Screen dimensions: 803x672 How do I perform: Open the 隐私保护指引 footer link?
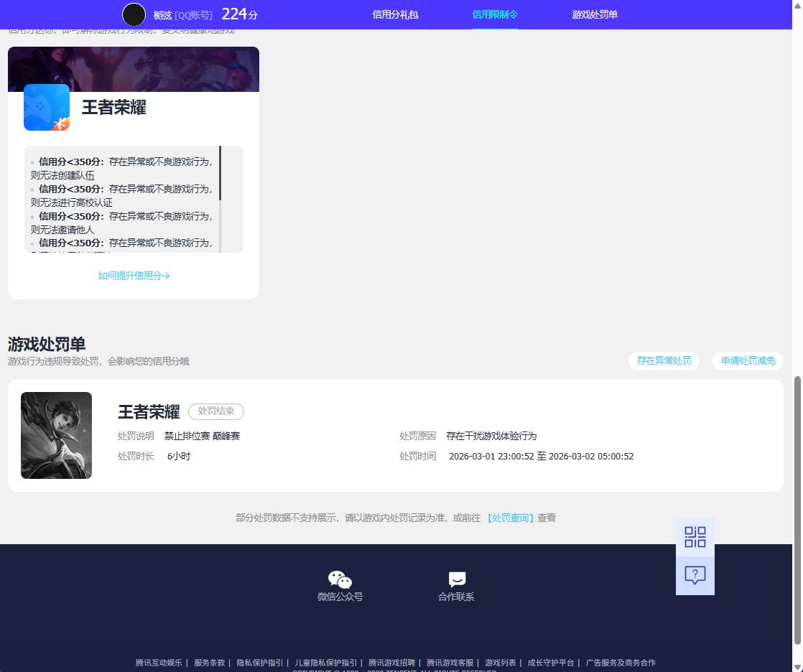259,663
